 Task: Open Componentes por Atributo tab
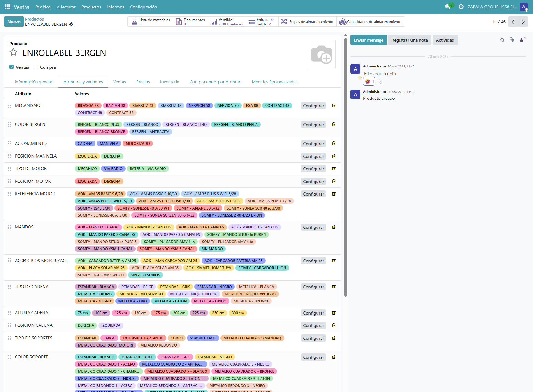point(216,82)
